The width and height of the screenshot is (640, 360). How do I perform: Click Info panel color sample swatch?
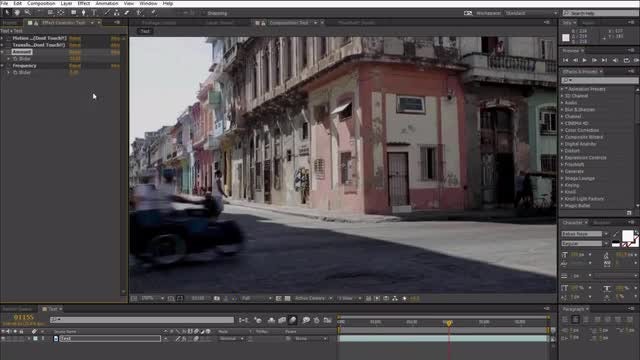(566, 38)
